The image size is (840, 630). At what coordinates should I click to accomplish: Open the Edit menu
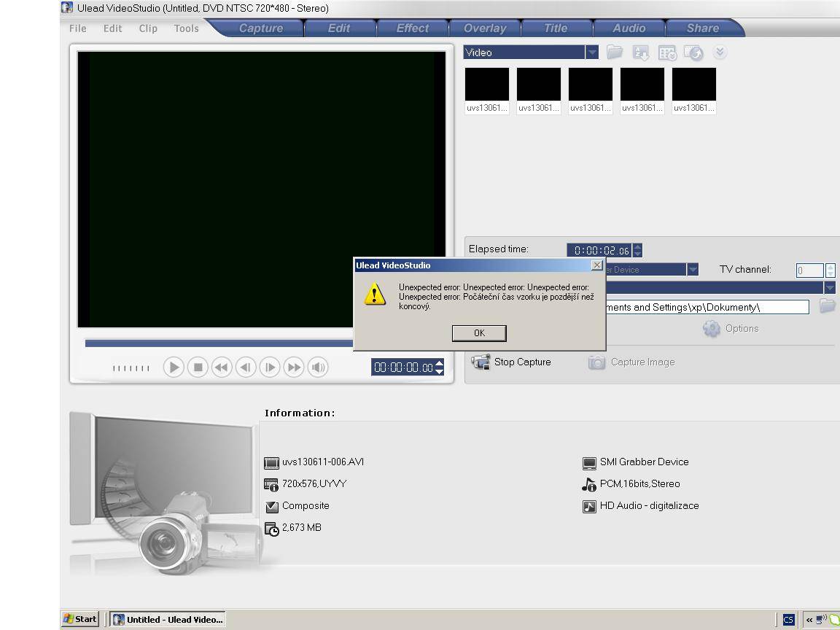coord(112,28)
